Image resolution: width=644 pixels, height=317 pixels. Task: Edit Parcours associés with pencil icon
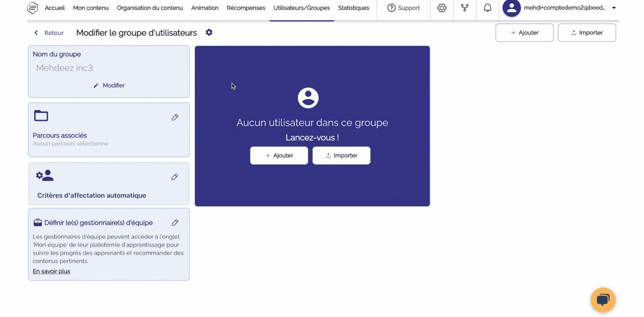(175, 117)
